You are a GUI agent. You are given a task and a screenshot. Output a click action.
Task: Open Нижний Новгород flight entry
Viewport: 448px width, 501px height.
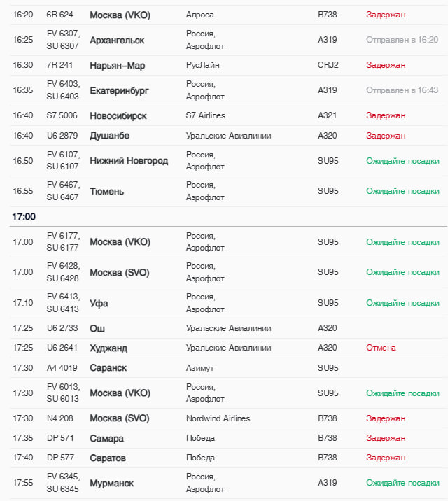(129, 161)
